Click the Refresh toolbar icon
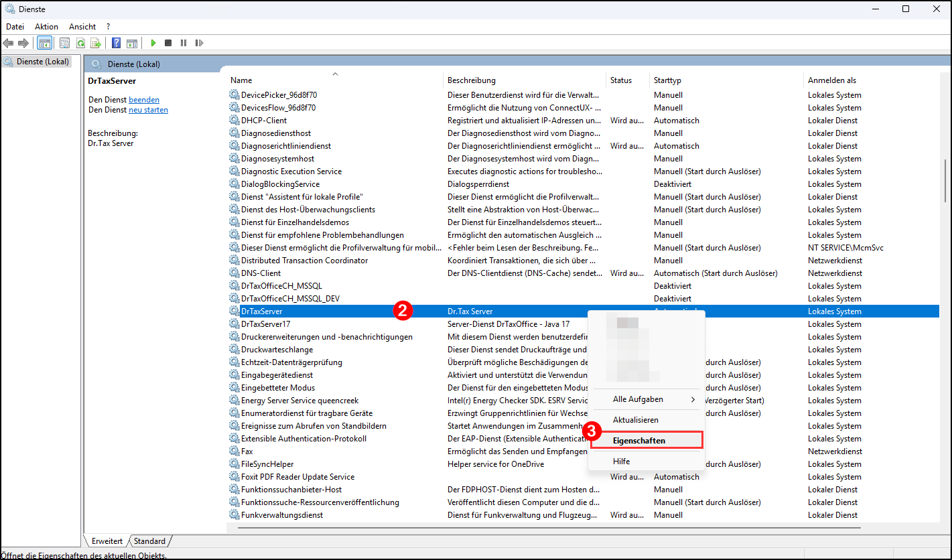This screenshot has height=560, width=952. (80, 43)
